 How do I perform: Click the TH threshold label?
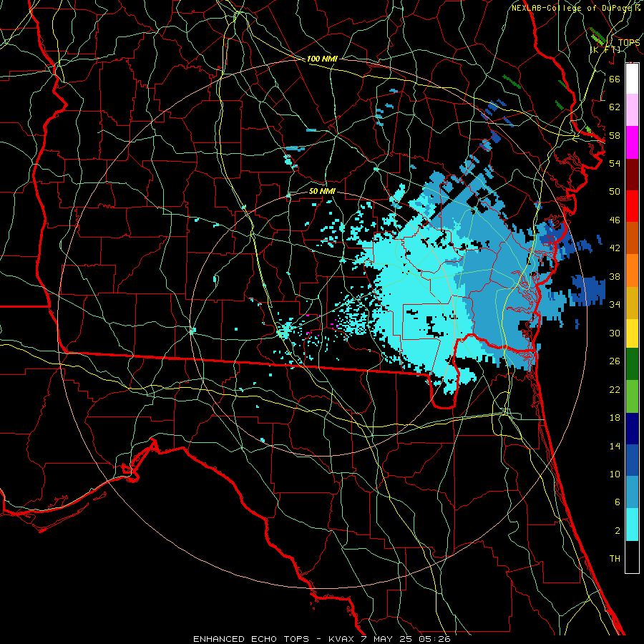pyautogui.click(x=615, y=559)
